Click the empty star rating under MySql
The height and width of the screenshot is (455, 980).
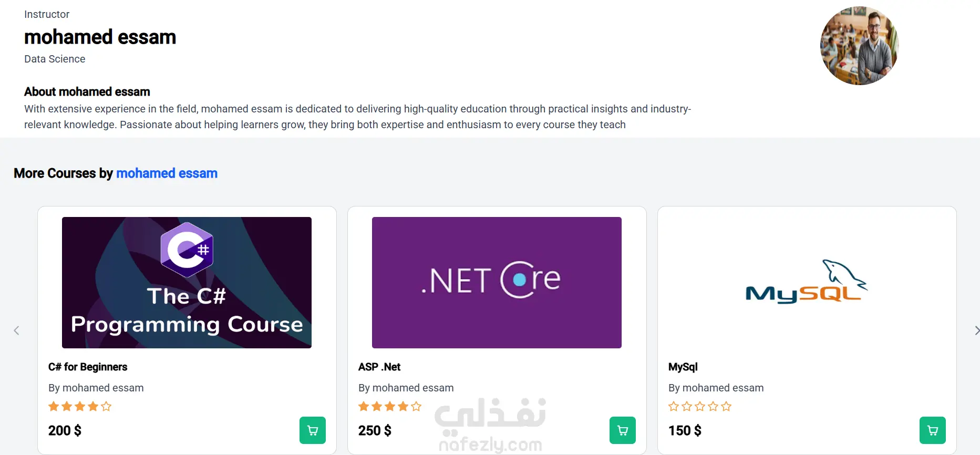pos(700,406)
